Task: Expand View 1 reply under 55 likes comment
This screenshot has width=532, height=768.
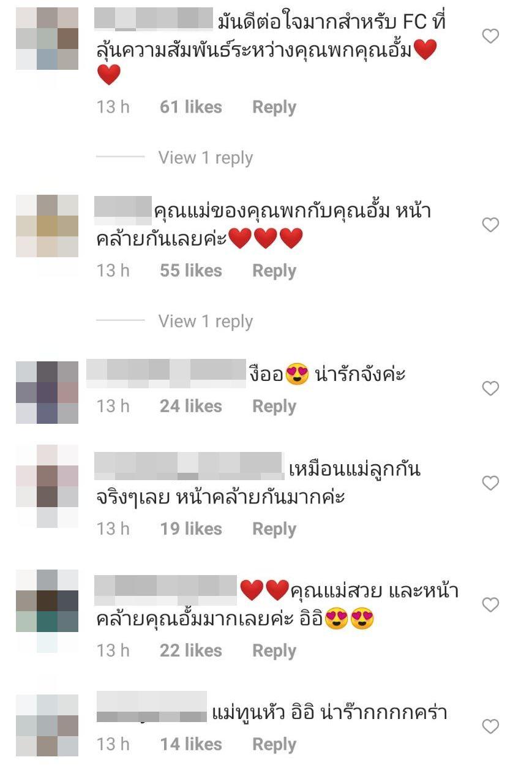Action: [205, 322]
